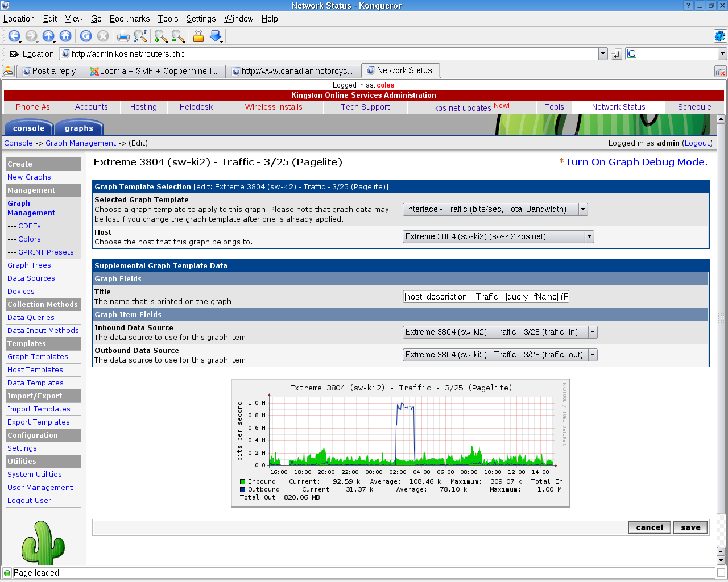
Task: Switch to the canadianmotorcyc tab
Action: pos(293,71)
